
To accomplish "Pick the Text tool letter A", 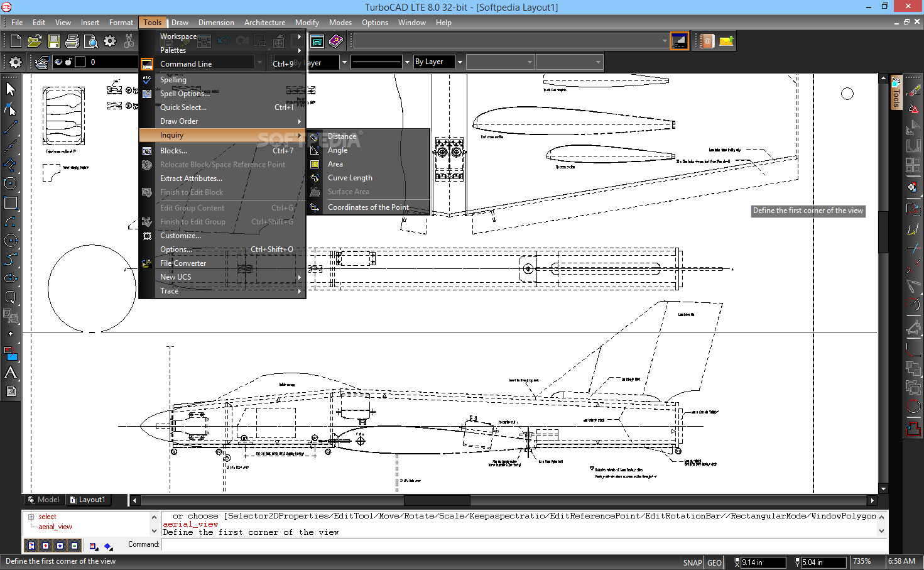I will [x=11, y=372].
